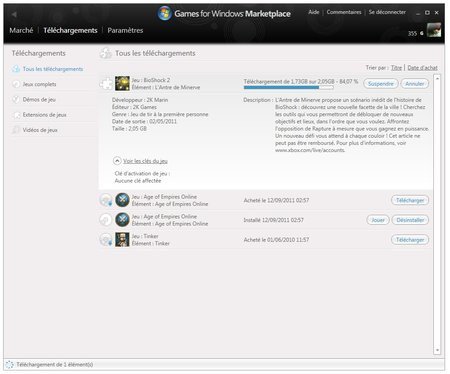Click the scrollbar up arrow
450x374 pixels.
(x=437, y=78)
